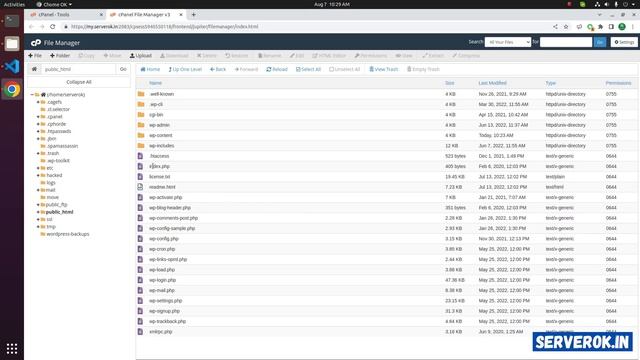Viewport: 640px width, 360px height.
Task: Select the wp-settings.php file name
Action: point(165,301)
